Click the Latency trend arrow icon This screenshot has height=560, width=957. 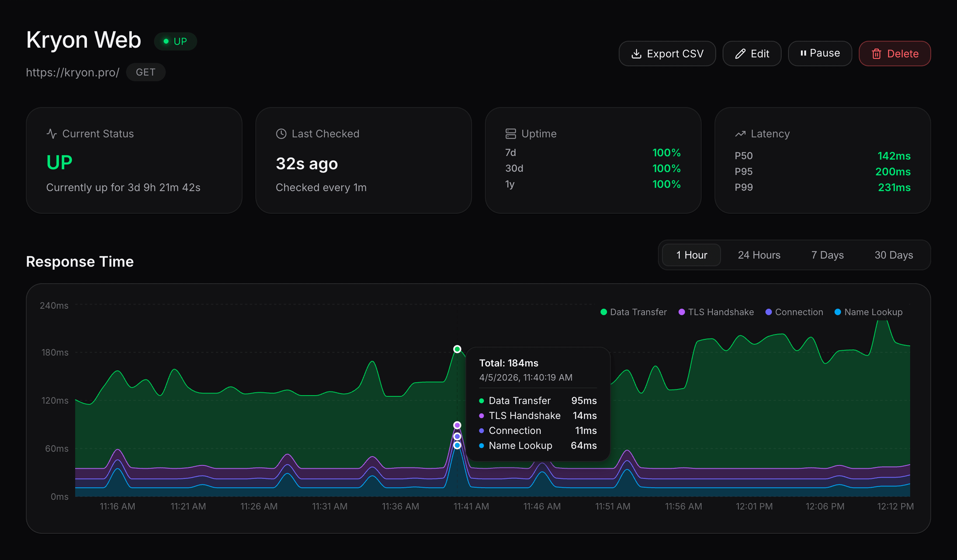coord(740,134)
